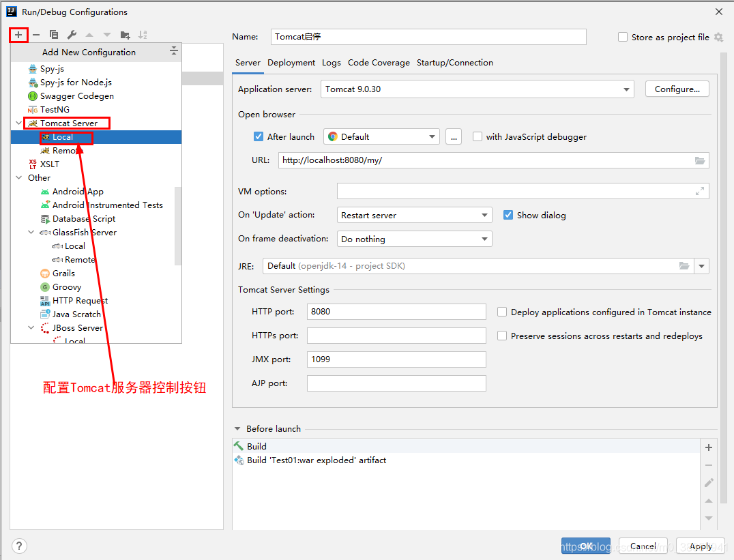Screen dimensions: 734x560
Task: Click the Configure... button
Action: click(x=677, y=89)
